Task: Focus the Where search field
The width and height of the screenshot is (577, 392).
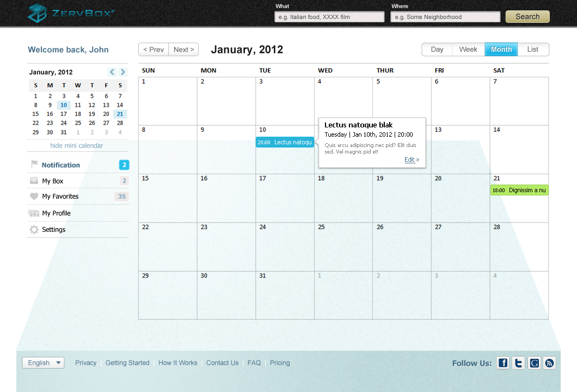Action: click(445, 17)
